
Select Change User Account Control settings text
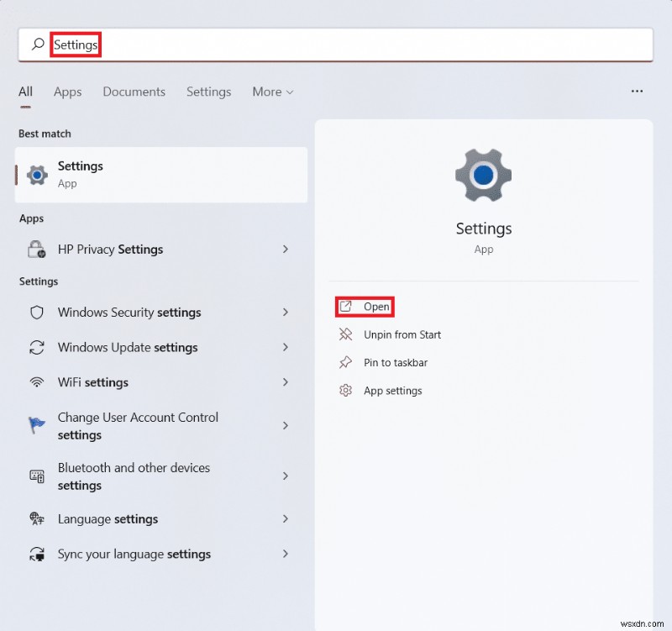point(138,426)
